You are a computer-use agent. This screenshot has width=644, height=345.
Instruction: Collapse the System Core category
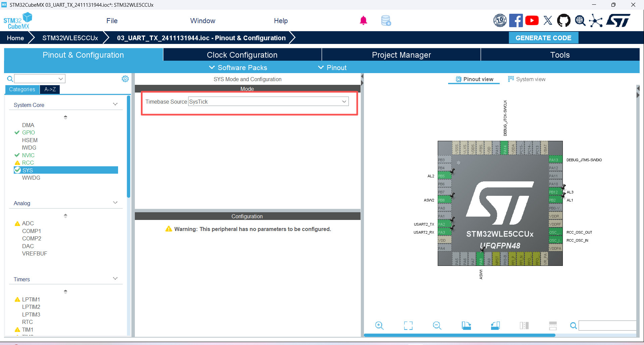[x=115, y=104]
